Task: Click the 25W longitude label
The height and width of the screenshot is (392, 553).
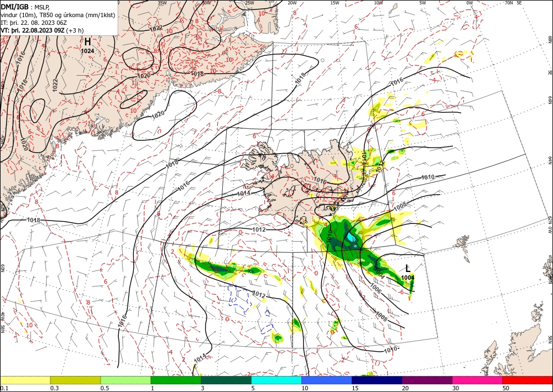Action: coord(249,3)
